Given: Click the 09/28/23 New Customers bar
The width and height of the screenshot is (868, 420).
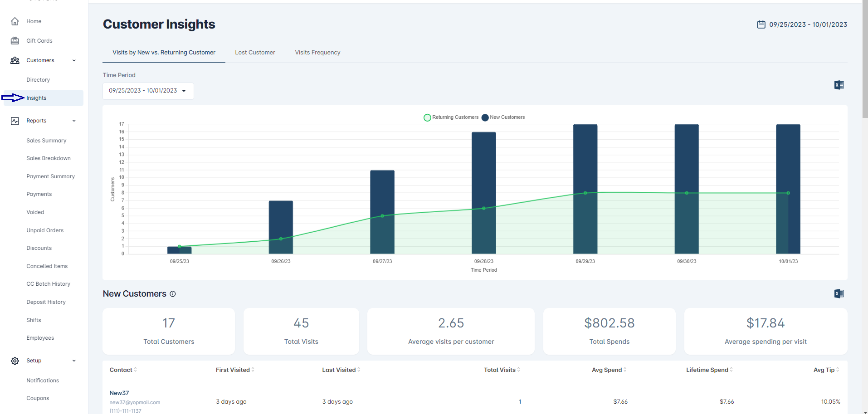Looking at the screenshot, I should (483, 168).
